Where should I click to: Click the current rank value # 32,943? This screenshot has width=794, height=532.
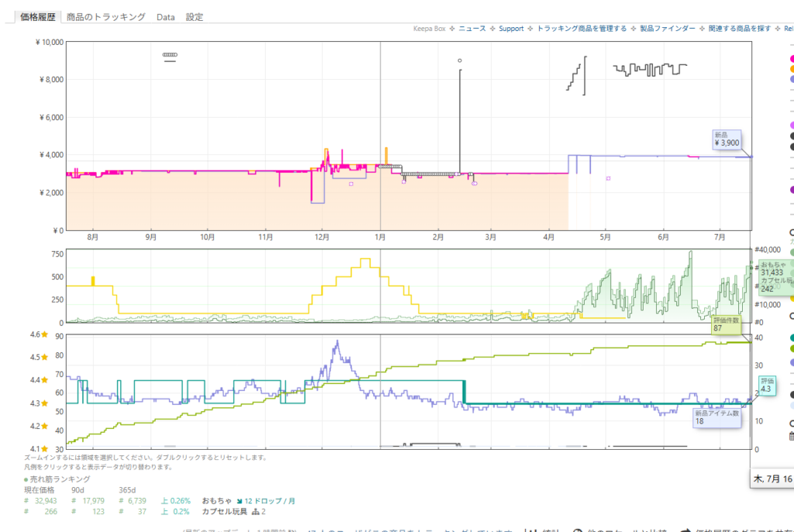(x=40, y=500)
